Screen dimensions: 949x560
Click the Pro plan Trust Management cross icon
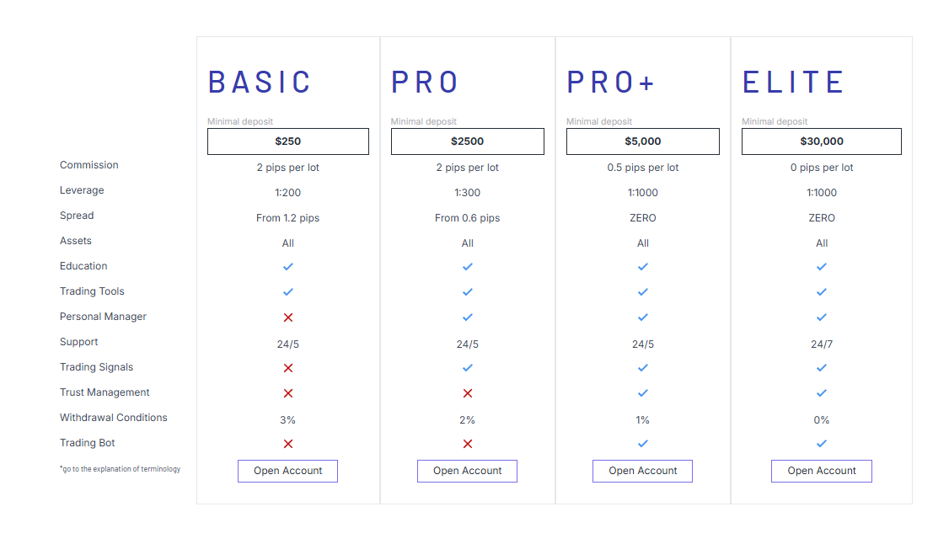pyautogui.click(x=468, y=393)
